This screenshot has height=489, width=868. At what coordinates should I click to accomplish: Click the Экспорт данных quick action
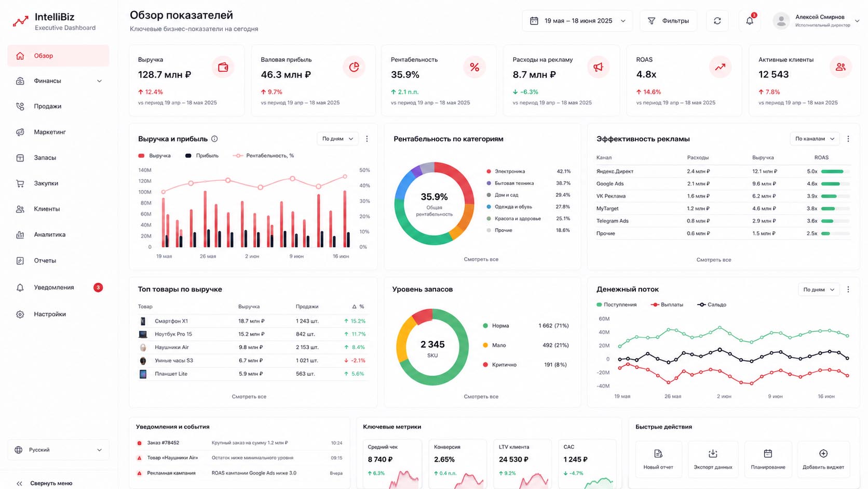point(713,459)
